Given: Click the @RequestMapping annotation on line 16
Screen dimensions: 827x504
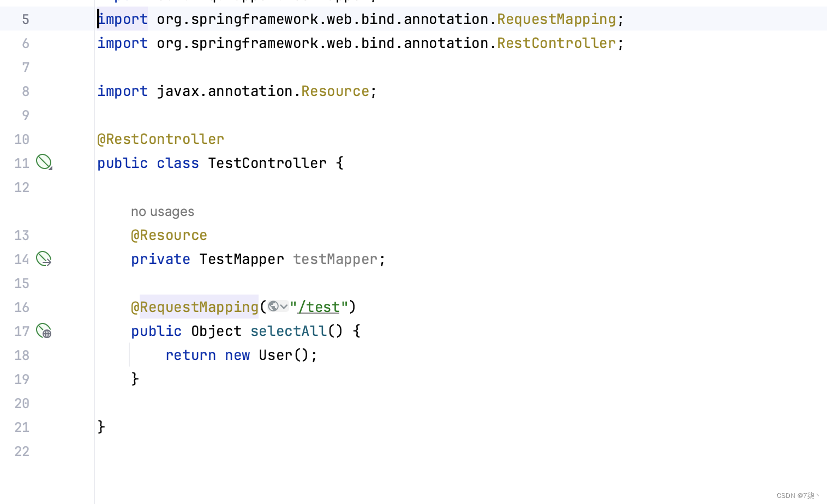Looking at the screenshot, I should click(195, 307).
